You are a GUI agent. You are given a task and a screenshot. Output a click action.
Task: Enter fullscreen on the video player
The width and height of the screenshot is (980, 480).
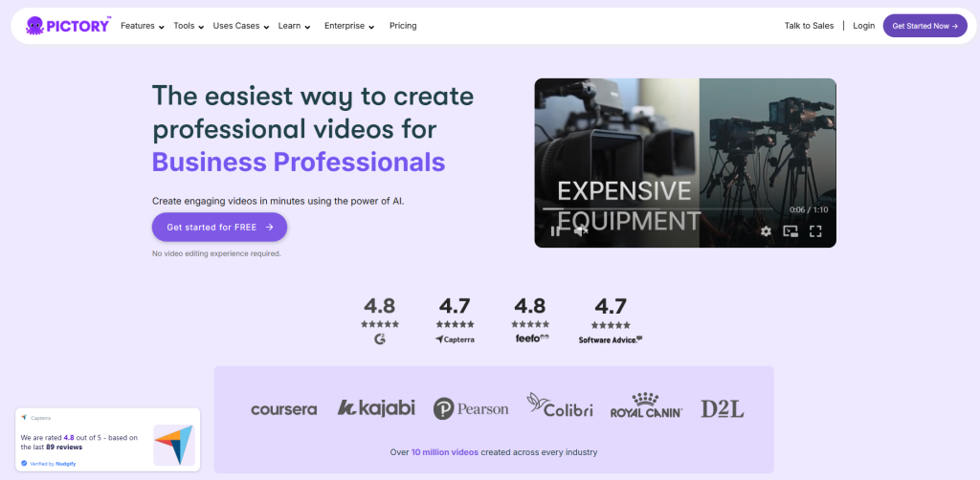(x=815, y=231)
